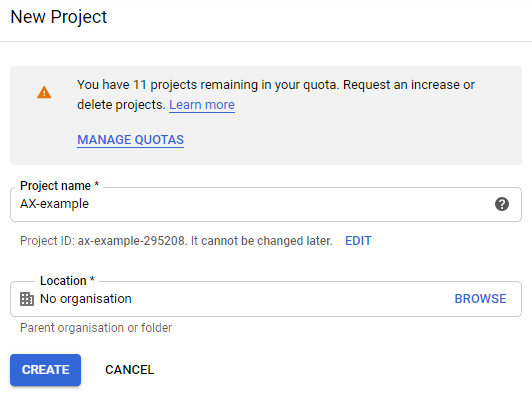Edit the Project ID with the EDIT link
The width and height of the screenshot is (532, 395).
[358, 241]
